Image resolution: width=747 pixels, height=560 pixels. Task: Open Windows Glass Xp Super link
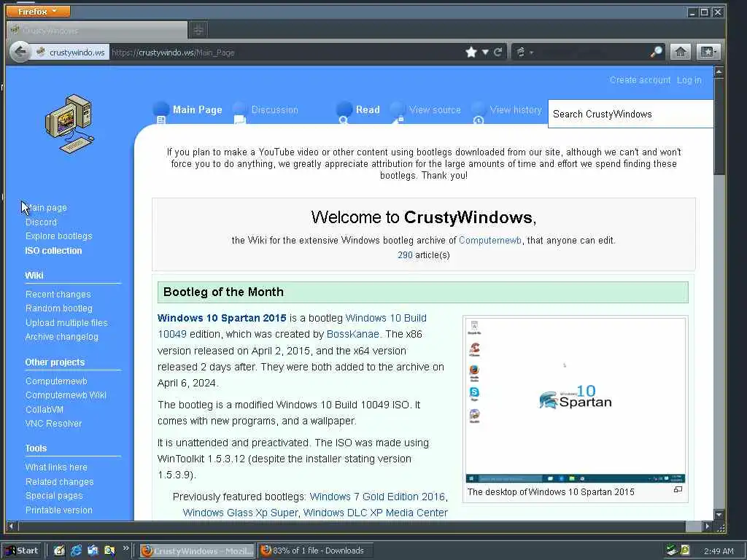coord(240,513)
